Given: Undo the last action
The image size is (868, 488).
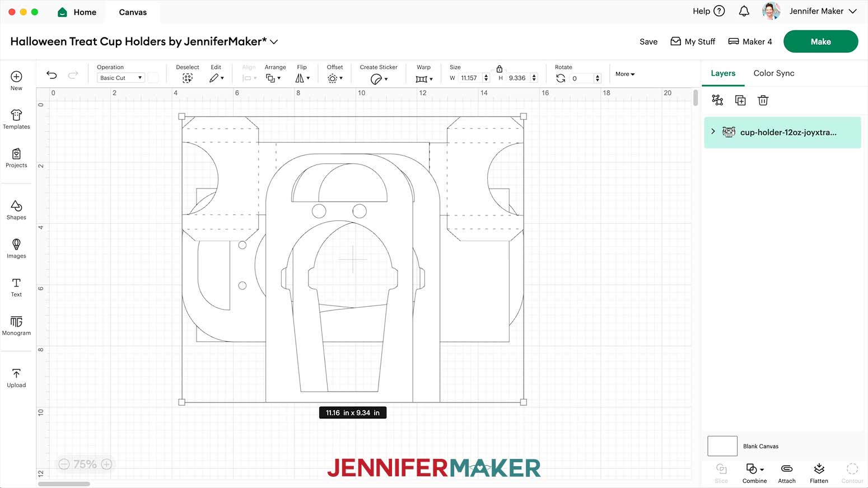Looking at the screenshot, I should pyautogui.click(x=52, y=74).
